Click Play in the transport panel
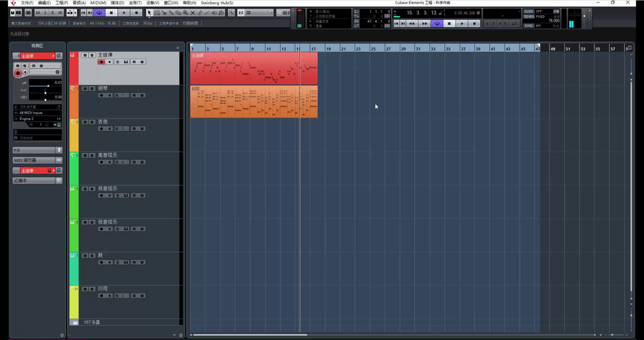644x340 pixels. (x=462, y=23)
